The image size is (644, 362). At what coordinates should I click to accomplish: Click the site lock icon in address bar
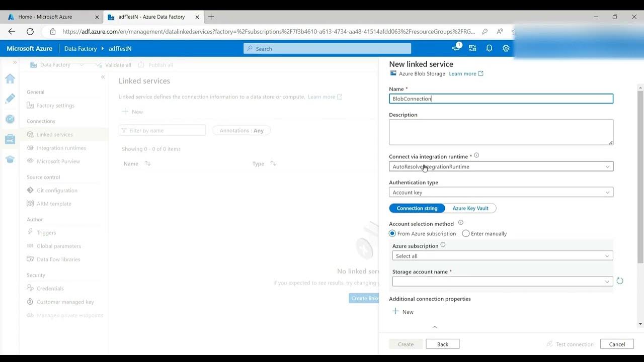pos(52,31)
